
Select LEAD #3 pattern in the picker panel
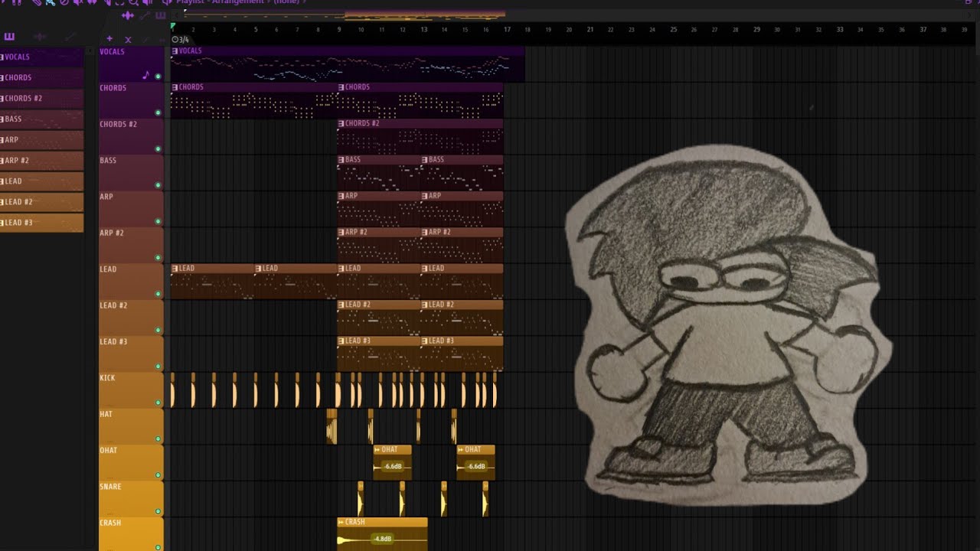(x=41, y=223)
